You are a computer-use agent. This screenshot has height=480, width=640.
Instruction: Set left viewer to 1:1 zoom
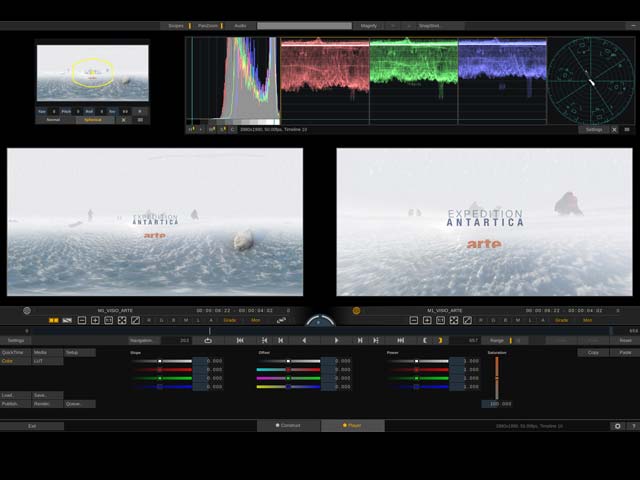109,321
